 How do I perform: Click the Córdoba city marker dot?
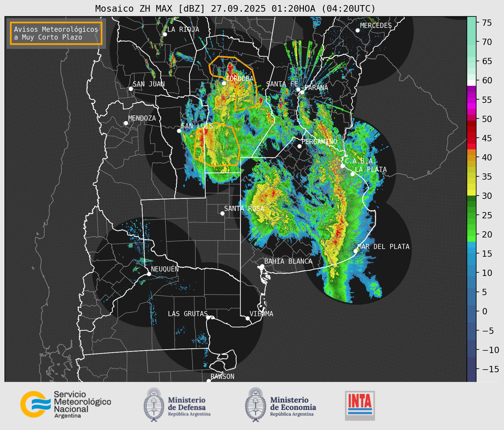point(224,83)
